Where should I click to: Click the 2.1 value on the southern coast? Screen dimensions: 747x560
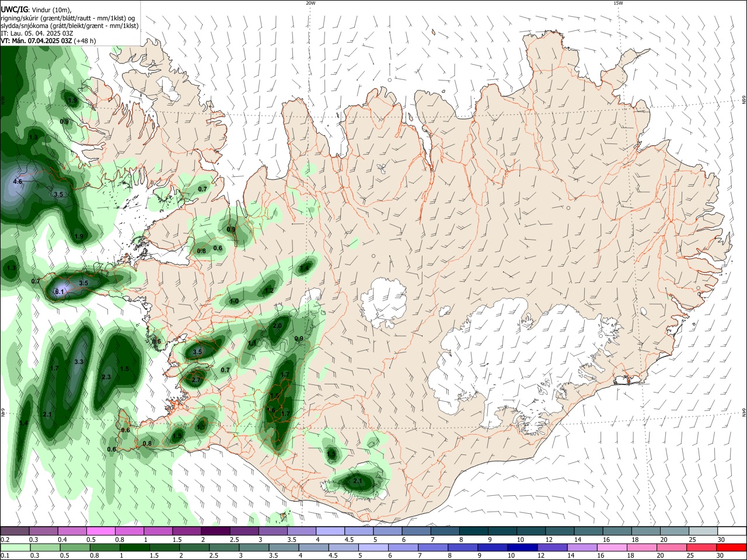tap(358, 481)
